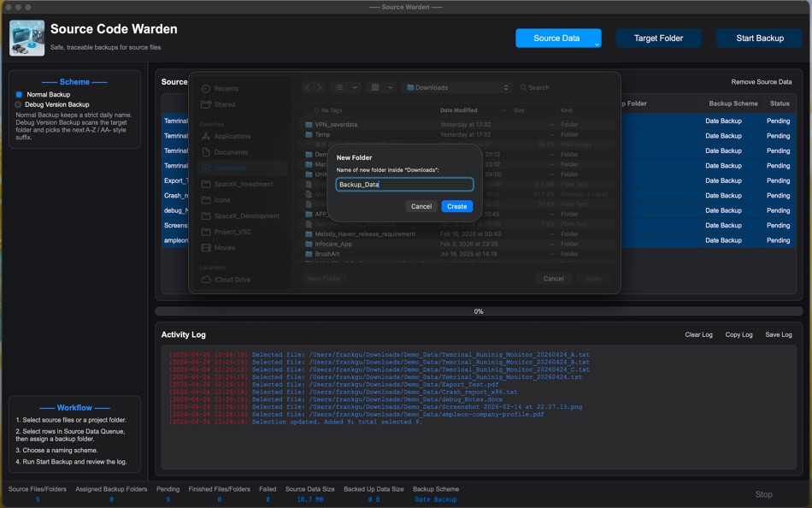Click the Start Backup button

(759, 38)
